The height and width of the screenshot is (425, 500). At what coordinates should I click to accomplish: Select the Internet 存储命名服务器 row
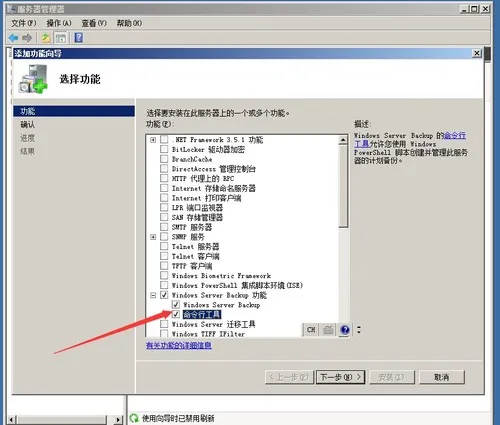tap(214, 188)
